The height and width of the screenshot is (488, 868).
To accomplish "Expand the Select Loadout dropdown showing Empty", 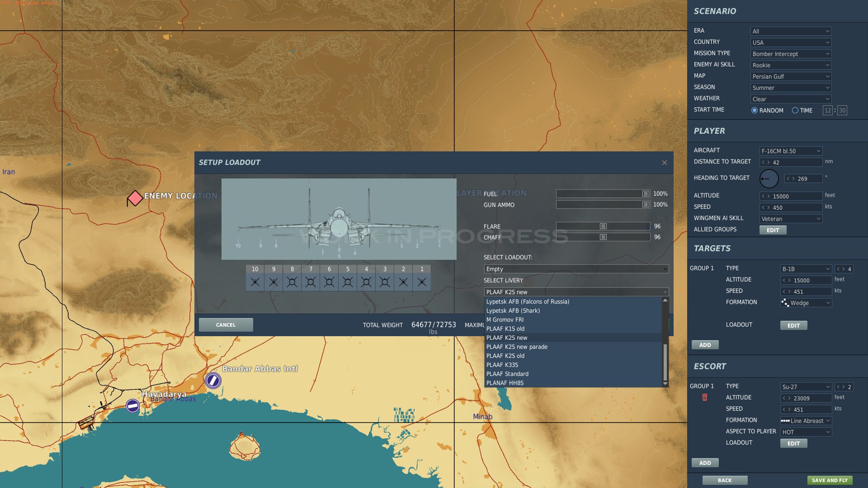I will click(576, 269).
